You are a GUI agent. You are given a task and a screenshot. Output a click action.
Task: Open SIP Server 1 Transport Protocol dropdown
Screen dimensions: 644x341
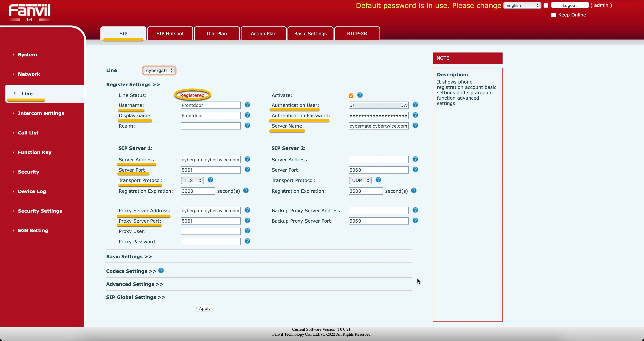(192, 180)
